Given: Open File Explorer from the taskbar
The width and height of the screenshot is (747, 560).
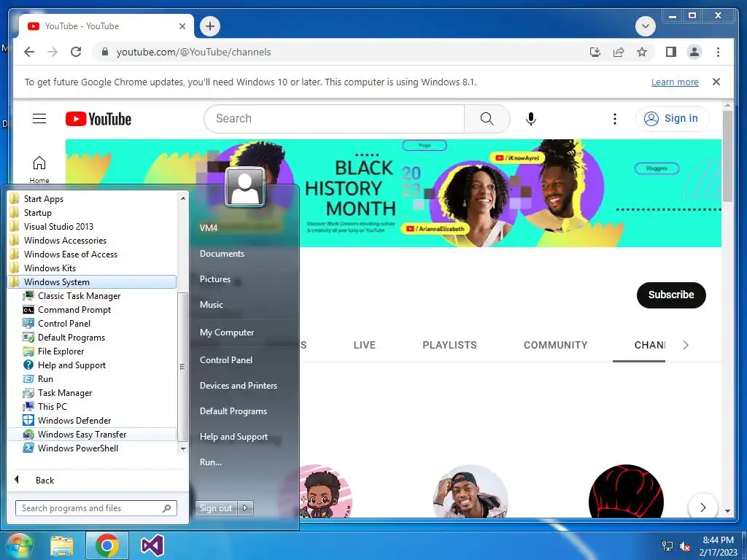Looking at the screenshot, I should pyautogui.click(x=62, y=545).
